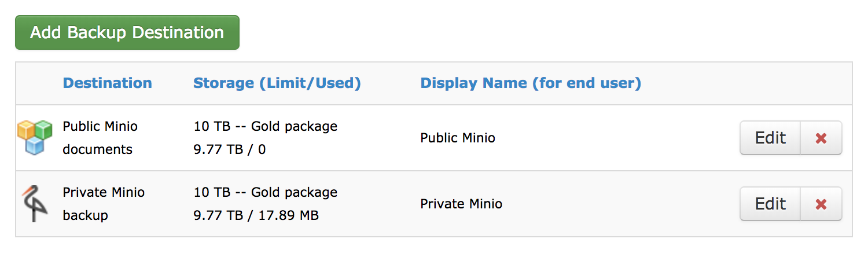This screenshot has width=868, height=257.
Task: Click Public Minio's 10 TB Gold package text
Action: tap(265, 126)
